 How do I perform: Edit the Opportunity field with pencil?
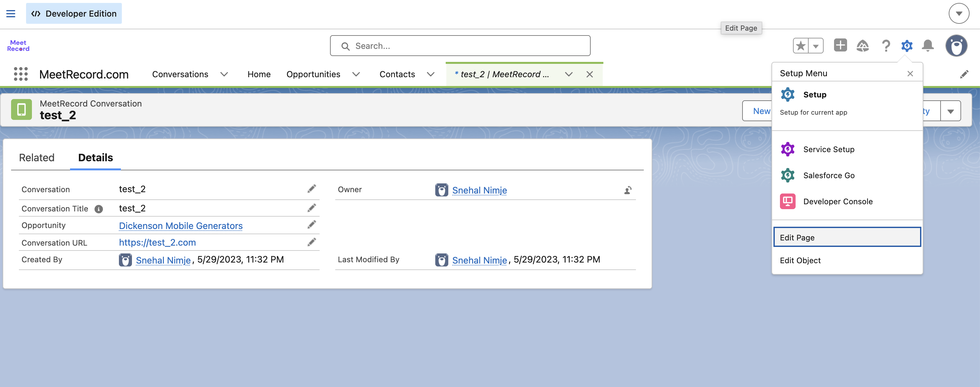[x=311, y=224]
